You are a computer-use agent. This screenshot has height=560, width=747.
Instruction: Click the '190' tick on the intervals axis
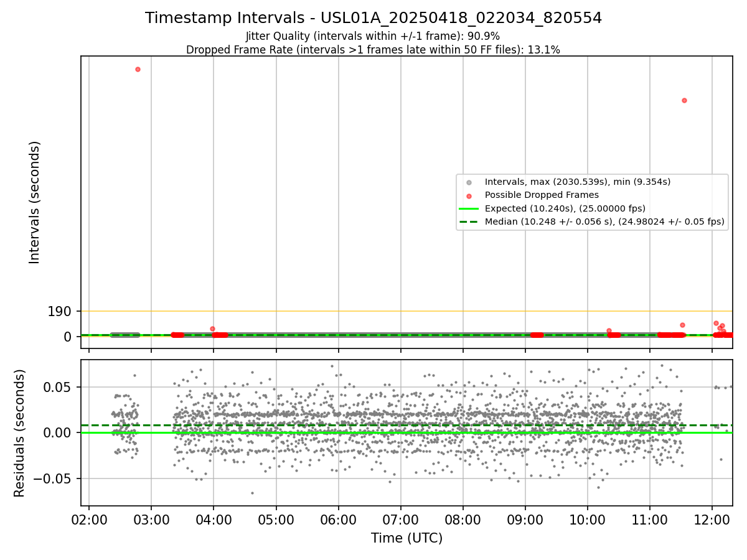(x=59, y=311)
